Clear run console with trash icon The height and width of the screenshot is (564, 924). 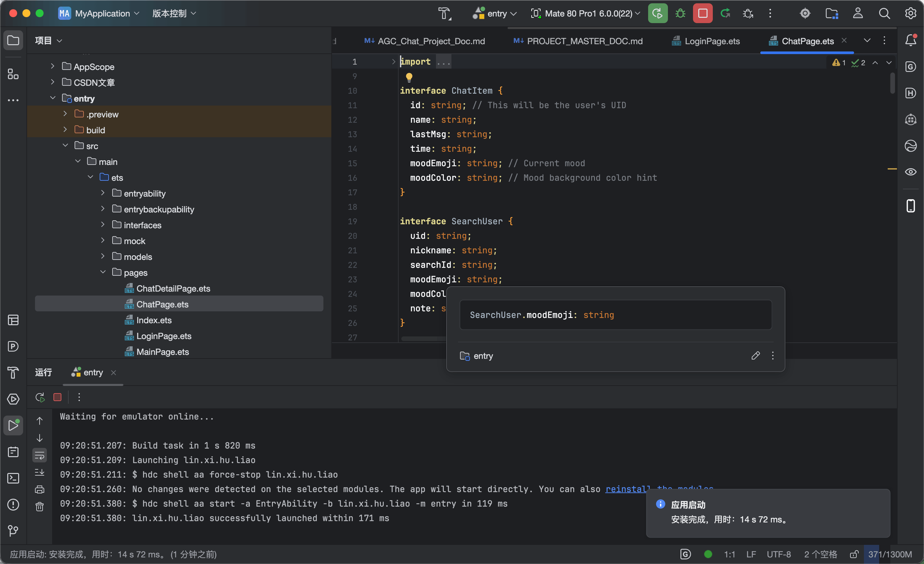point(39,507)
